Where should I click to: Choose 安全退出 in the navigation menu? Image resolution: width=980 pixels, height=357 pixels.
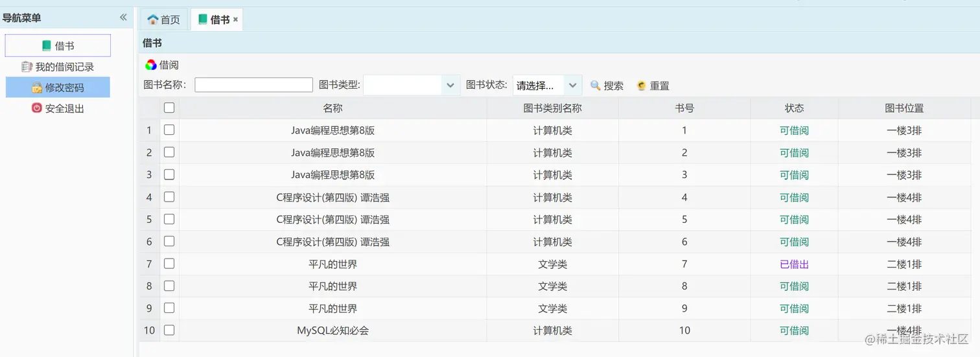click(x=58, y=108)
